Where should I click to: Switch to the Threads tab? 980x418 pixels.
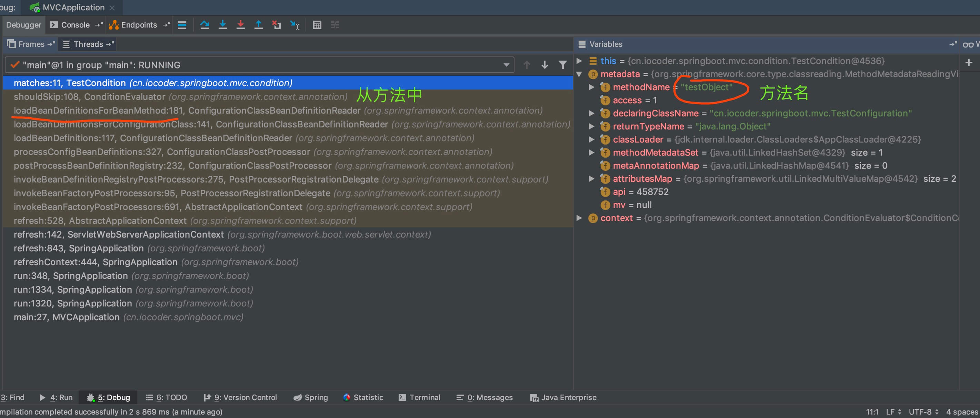88,44
